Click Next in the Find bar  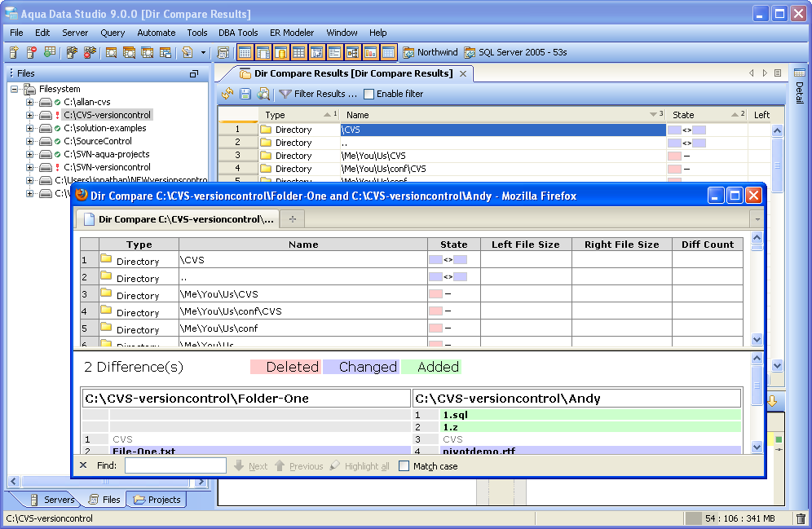251,466
